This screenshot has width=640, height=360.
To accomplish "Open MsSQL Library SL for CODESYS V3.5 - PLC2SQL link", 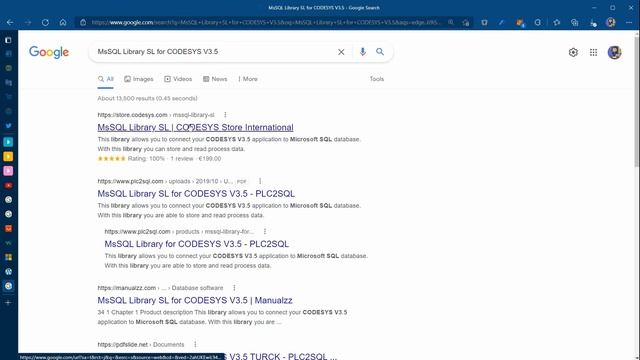I will 196,193.
